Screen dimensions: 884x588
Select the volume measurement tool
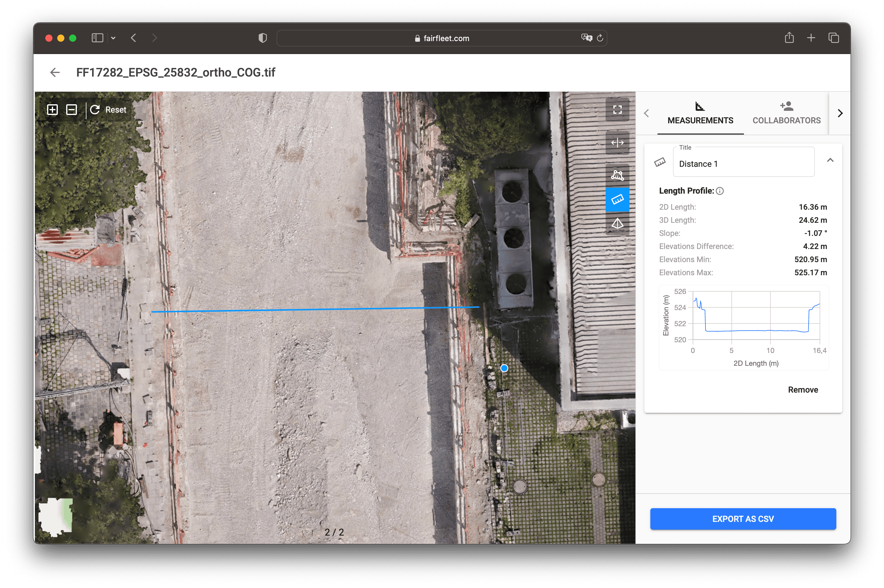[617, 224]
